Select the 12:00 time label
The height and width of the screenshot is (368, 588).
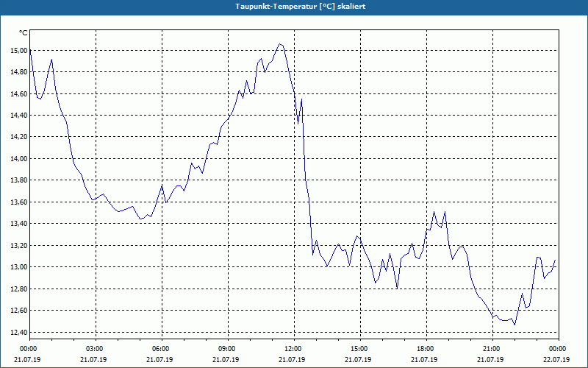click(x=293, y=349)
